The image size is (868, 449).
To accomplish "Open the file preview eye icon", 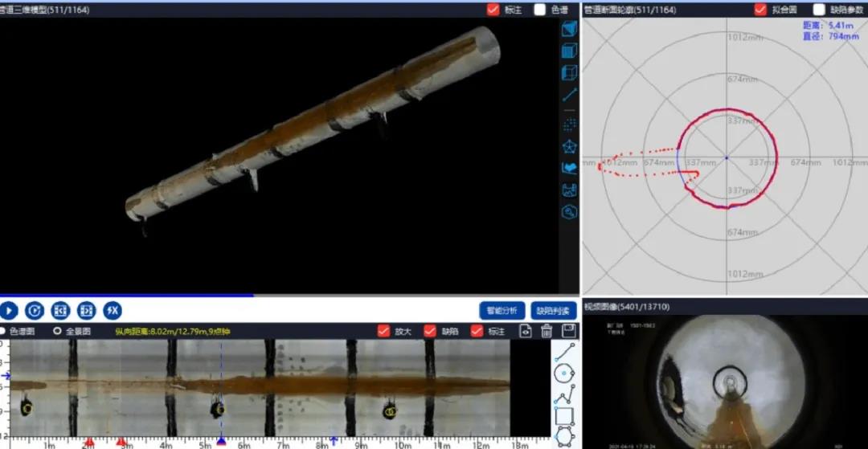I will point(526,331).
